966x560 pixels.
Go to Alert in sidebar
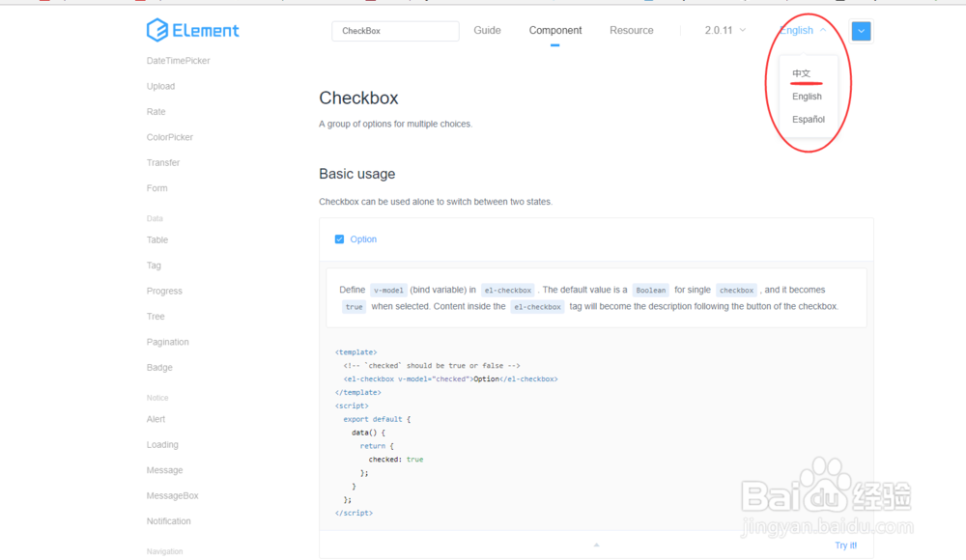(156, 419)
